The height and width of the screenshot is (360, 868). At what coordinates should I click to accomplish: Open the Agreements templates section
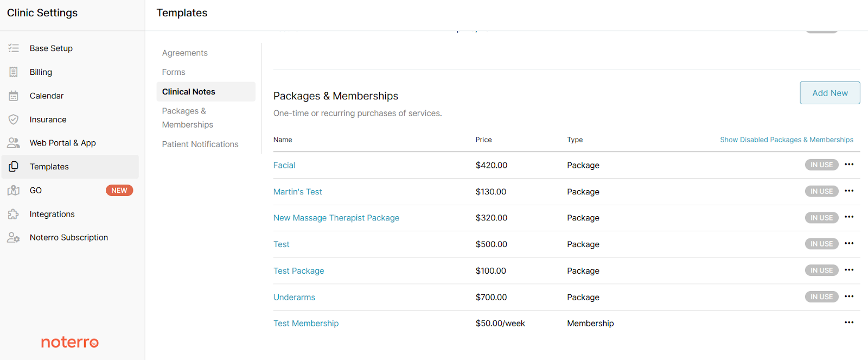pos(184,53)
